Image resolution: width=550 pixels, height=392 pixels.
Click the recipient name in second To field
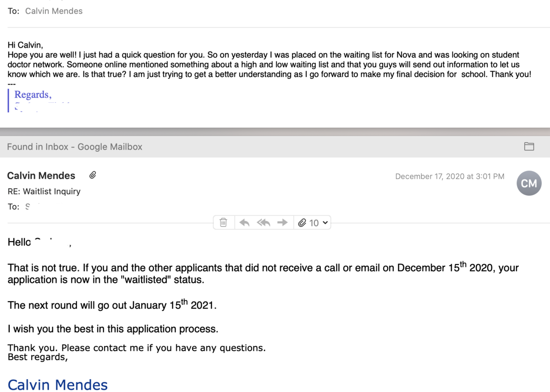(32, 206)
